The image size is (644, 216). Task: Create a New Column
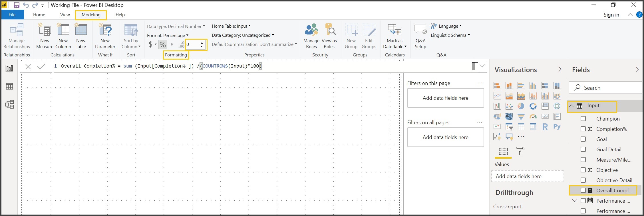coord(63,36)
